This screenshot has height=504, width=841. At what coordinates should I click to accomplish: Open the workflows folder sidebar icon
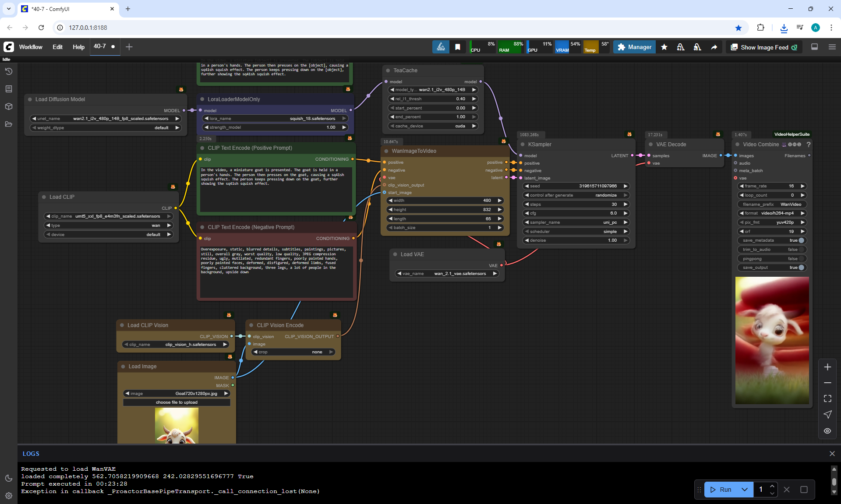pos(8,124)
